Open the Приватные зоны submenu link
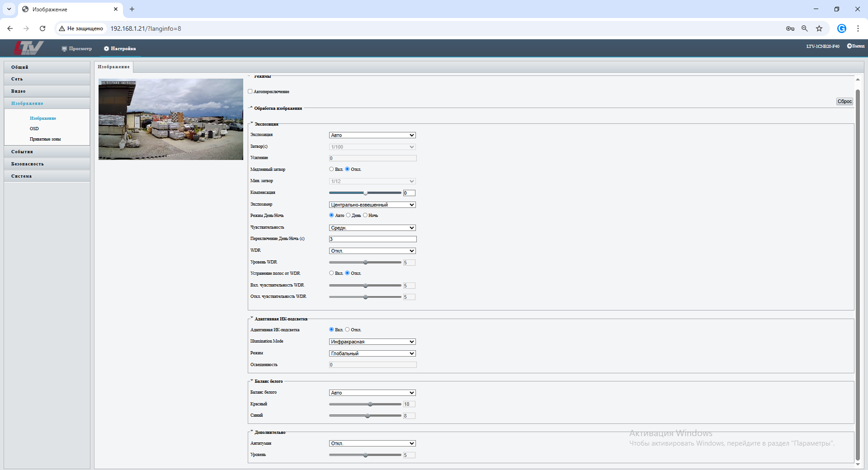This screenshot has height=470, width=868. 45,139
